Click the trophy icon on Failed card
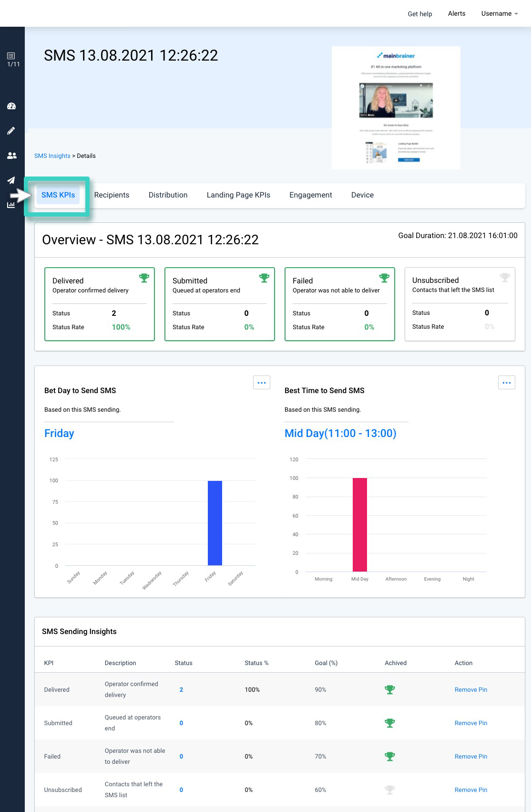 (384, 278)
